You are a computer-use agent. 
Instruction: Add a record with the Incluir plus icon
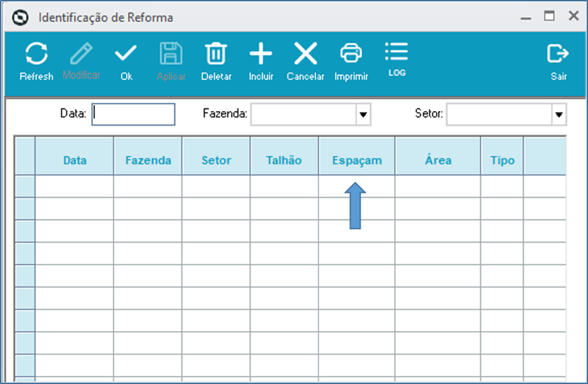[x=260, y=54]
